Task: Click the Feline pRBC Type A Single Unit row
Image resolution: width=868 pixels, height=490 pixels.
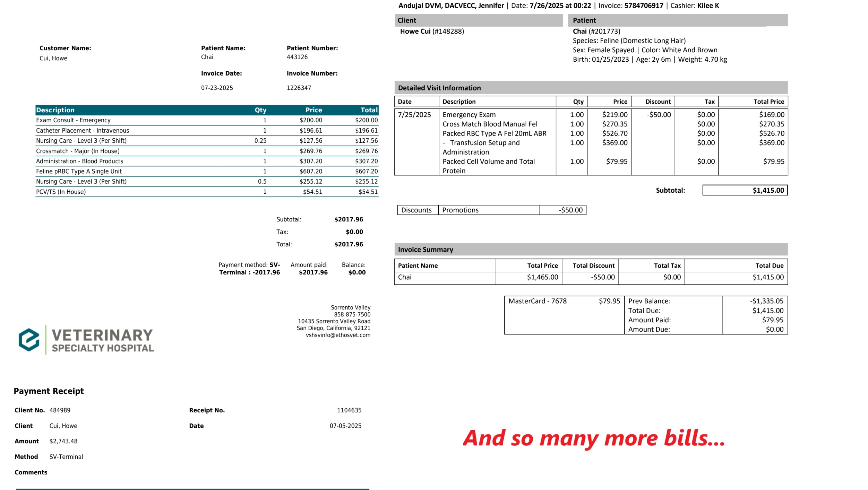Action: pyautogui.click(x=79, y=171)
